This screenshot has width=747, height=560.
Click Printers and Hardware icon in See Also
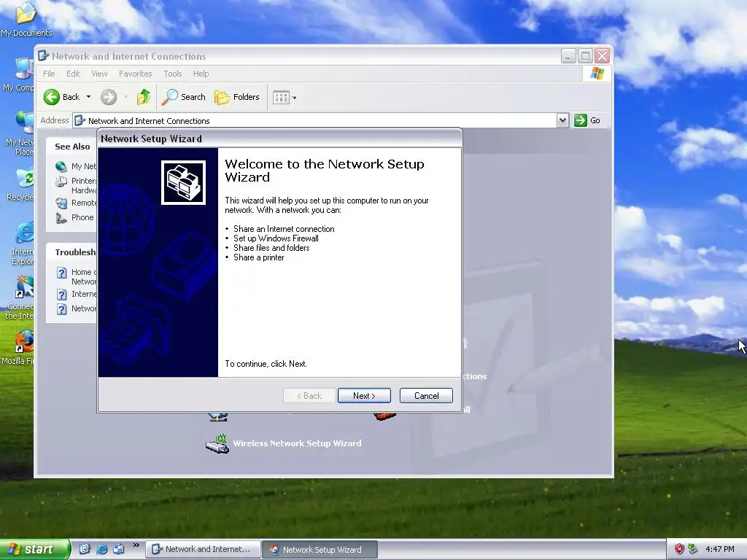point(61,182)
